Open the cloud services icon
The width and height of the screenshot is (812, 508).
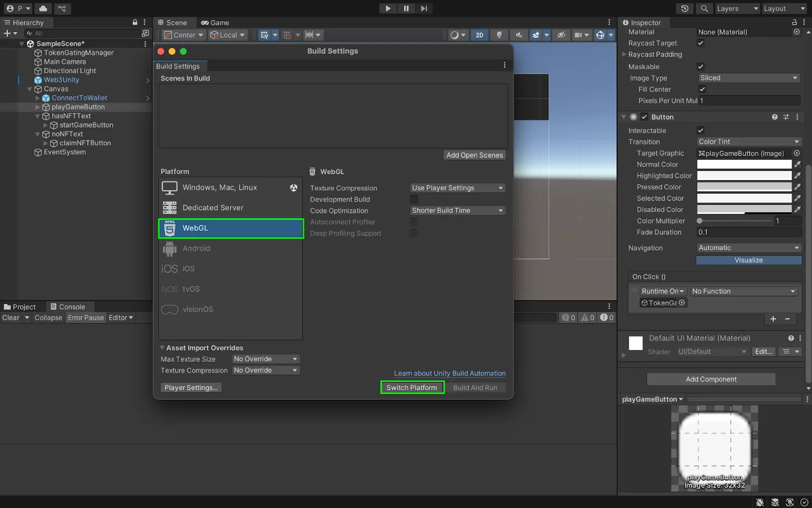click(x=43, y=9)
